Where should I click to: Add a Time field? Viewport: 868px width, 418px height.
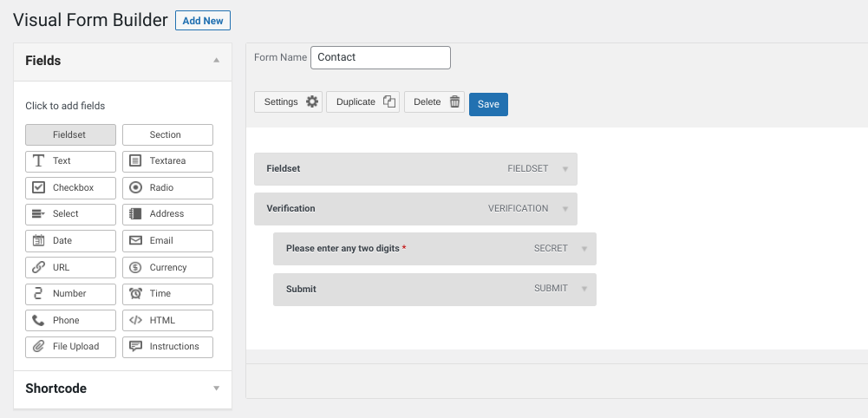[167, 294]
